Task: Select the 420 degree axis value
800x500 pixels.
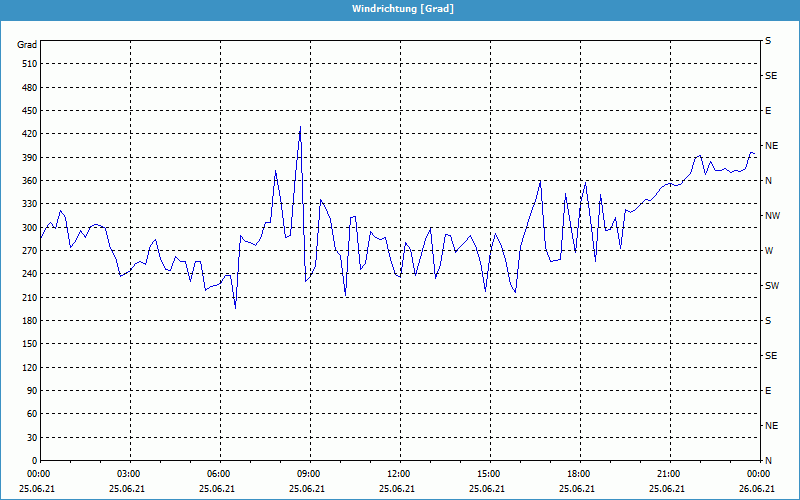Action: click(28, 134)
